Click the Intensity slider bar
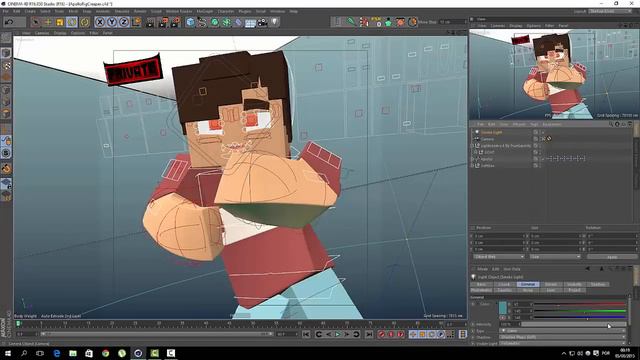640x360 pixels. tap(573, 324)
